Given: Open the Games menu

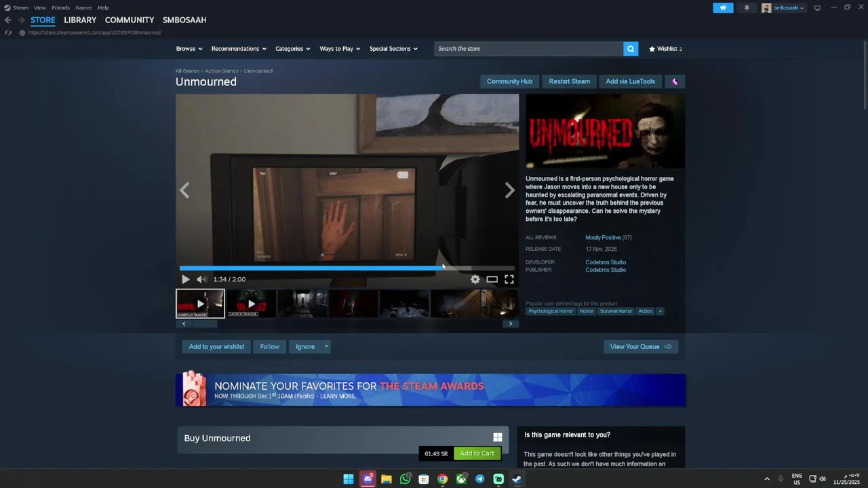Looking at the screenshot, I should (x=83, y=7).
